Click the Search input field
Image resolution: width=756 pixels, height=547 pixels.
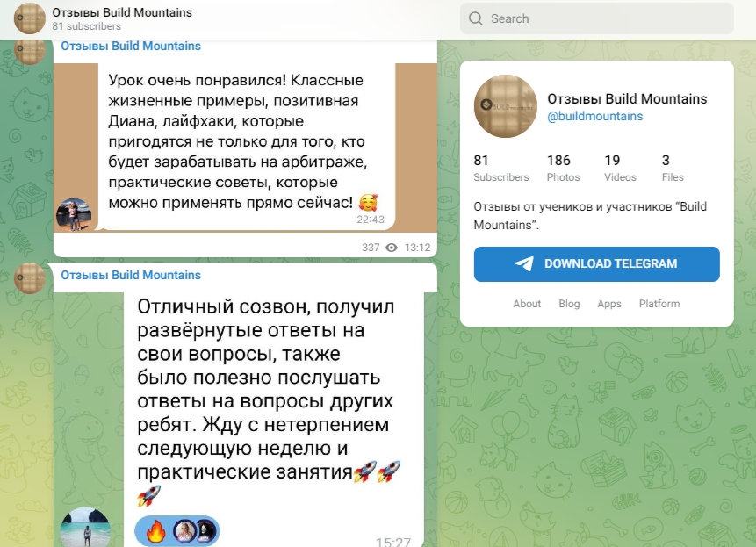coord(596,18)
